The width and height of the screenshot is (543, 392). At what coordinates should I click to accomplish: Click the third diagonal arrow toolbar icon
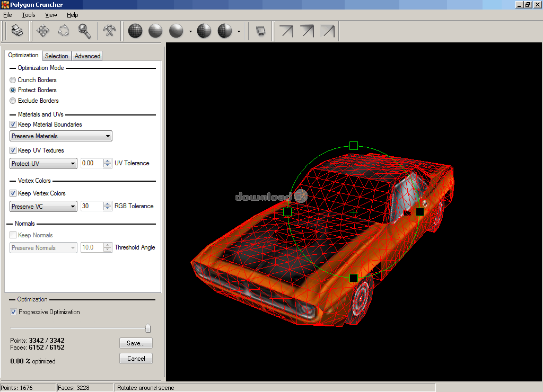pyautogui.click(x=328, y=31)
